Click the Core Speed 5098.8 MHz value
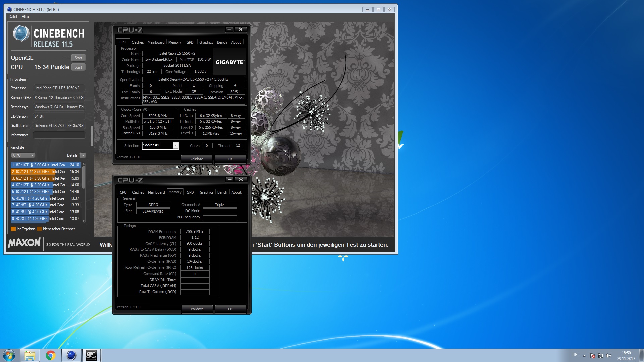 coord(158,116)
